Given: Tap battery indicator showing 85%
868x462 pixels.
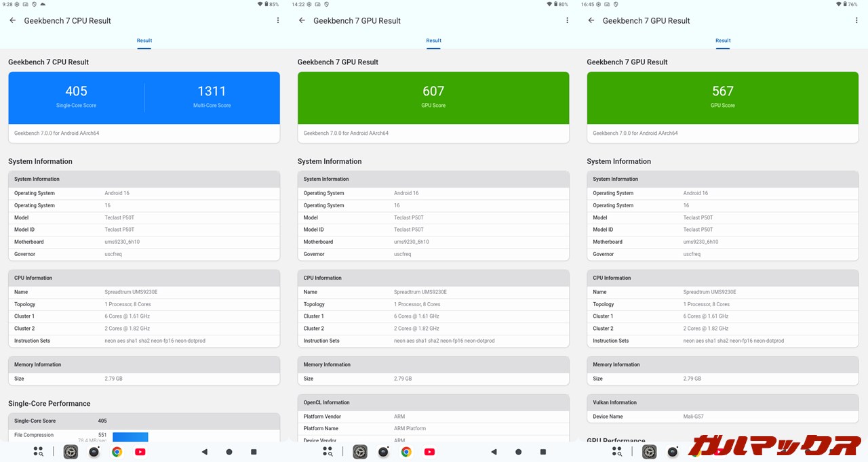Looking at the screenshot, I should pyautogui.click(x=272, y=4).
